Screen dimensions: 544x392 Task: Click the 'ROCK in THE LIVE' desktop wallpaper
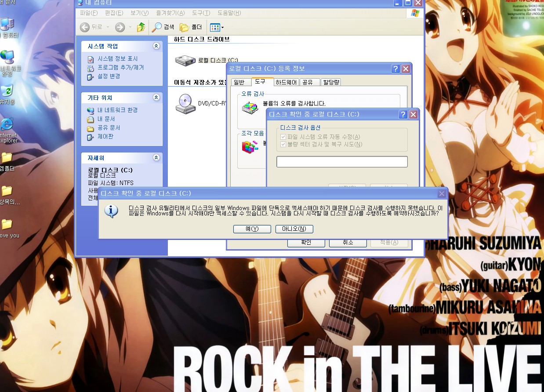(x=358, y=367)
